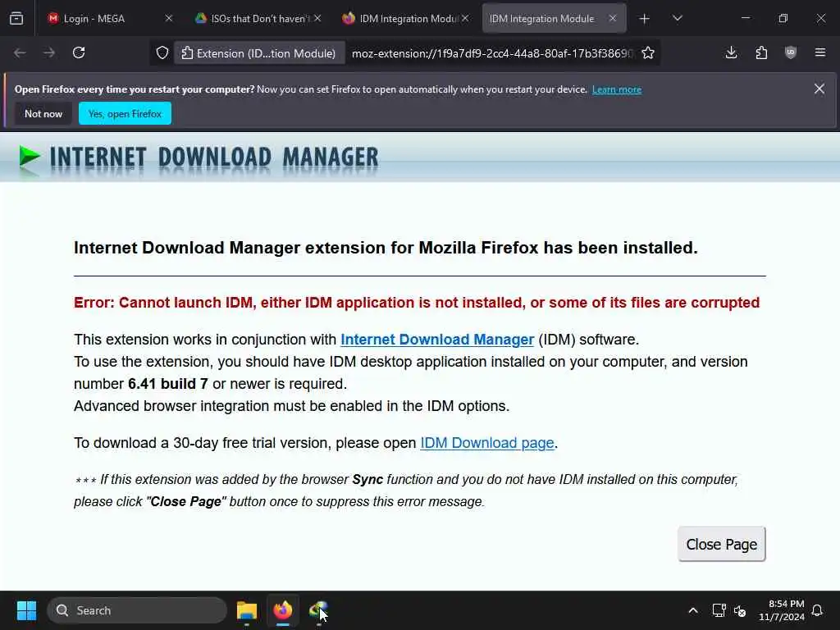840x630 pixels.
Task: Open the network status tray icon
Action: click(x=719, y=610)
